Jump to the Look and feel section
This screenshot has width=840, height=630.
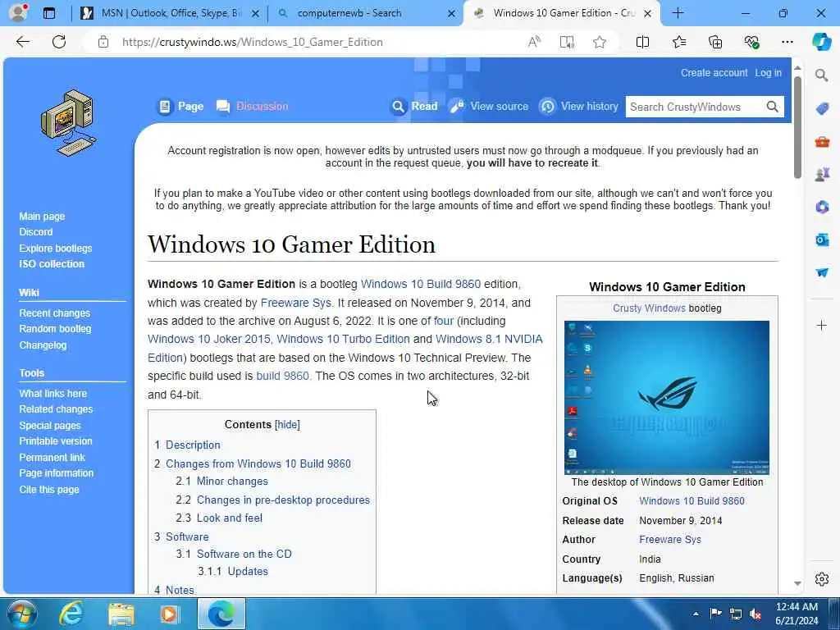pos(230,518)
